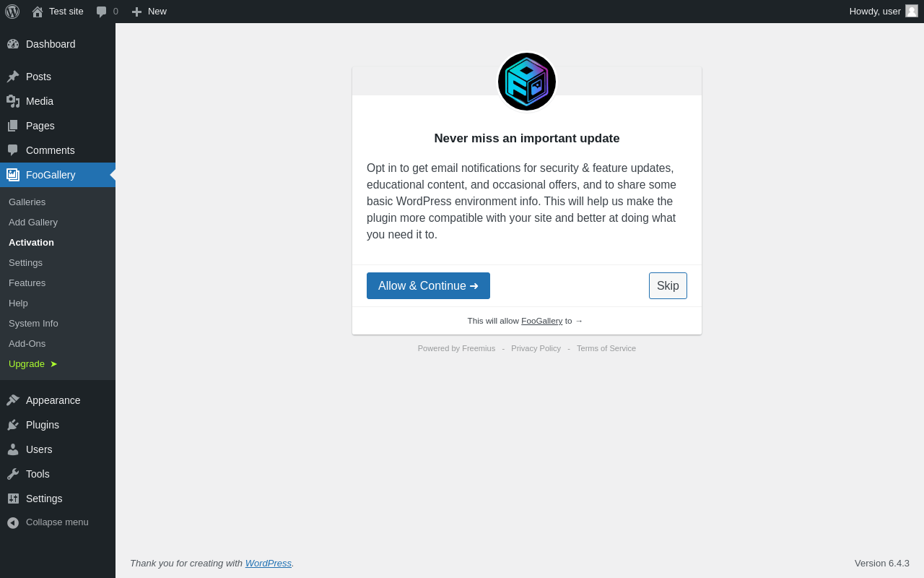The image size is (924, 578).
Task: Open the Add-Ons submenu item
Action: (58, 344)
